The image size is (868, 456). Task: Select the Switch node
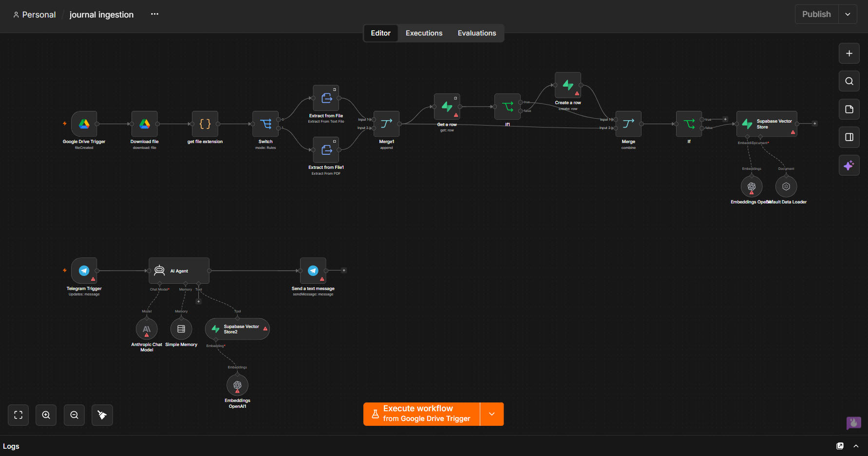(265, 124)
